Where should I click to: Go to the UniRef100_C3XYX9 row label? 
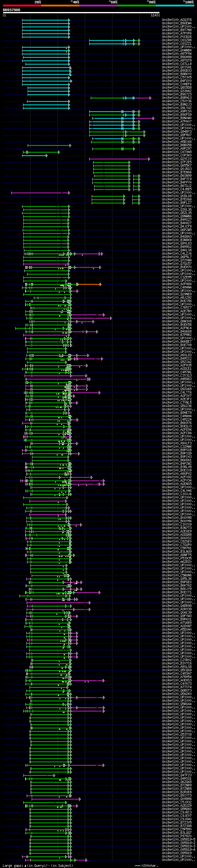coord(177,525)
